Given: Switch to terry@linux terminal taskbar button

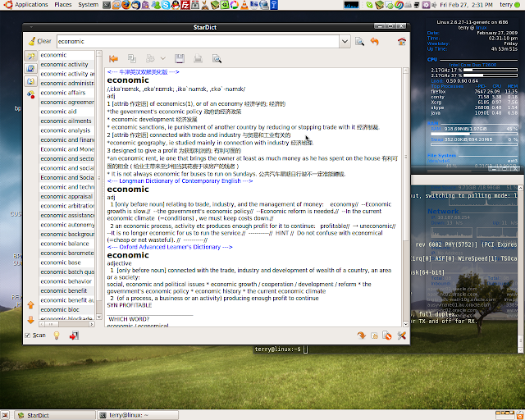Looking at the screenshot, I should pyautogui.click(x=138, y=415).
